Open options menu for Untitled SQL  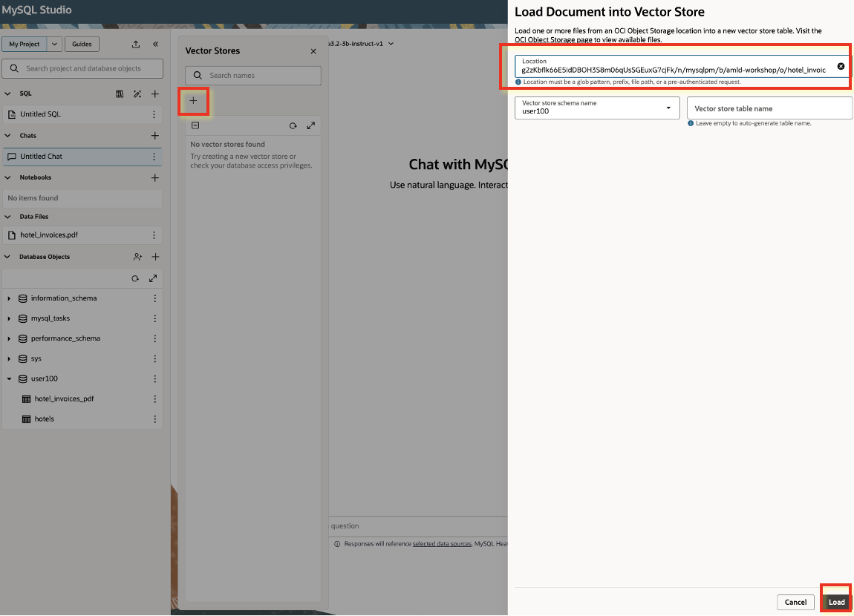(154, 114)
